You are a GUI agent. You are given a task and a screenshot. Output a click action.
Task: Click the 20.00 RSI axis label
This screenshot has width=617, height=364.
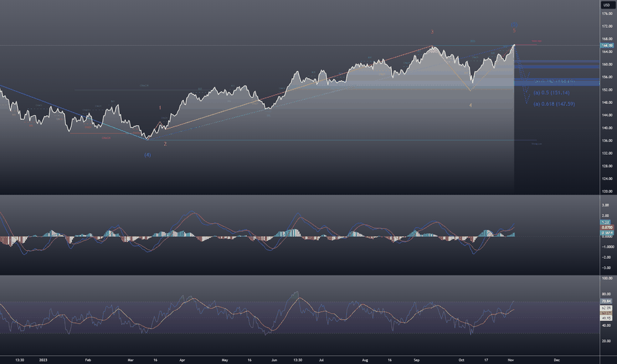pos(606,341)
